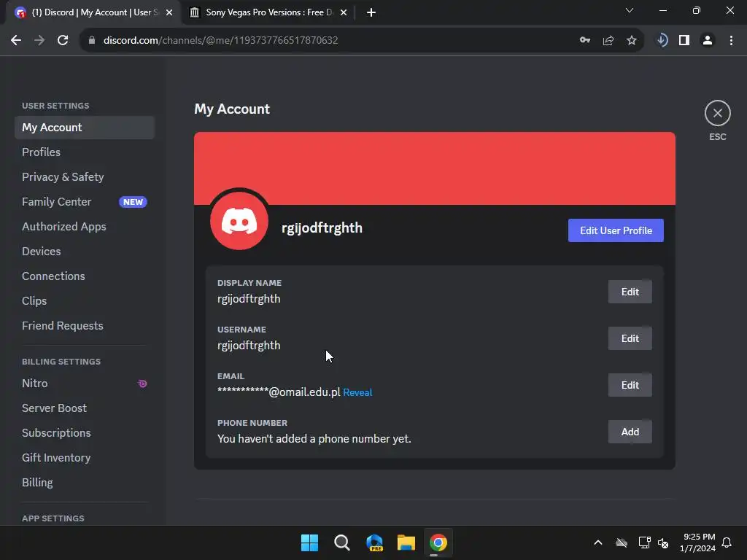Click the site lock icon in address bar
747x560 pixels.
(x=92, y=41)
